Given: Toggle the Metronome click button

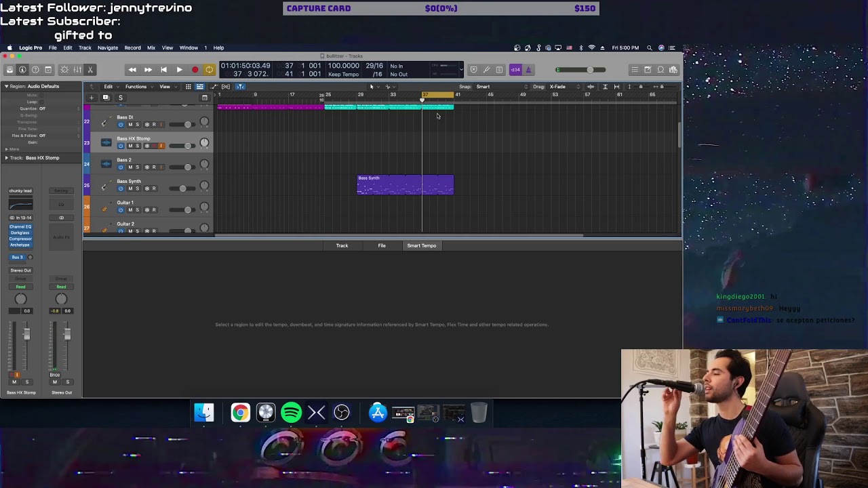Looking at the screenshot, I should (528, 70).
